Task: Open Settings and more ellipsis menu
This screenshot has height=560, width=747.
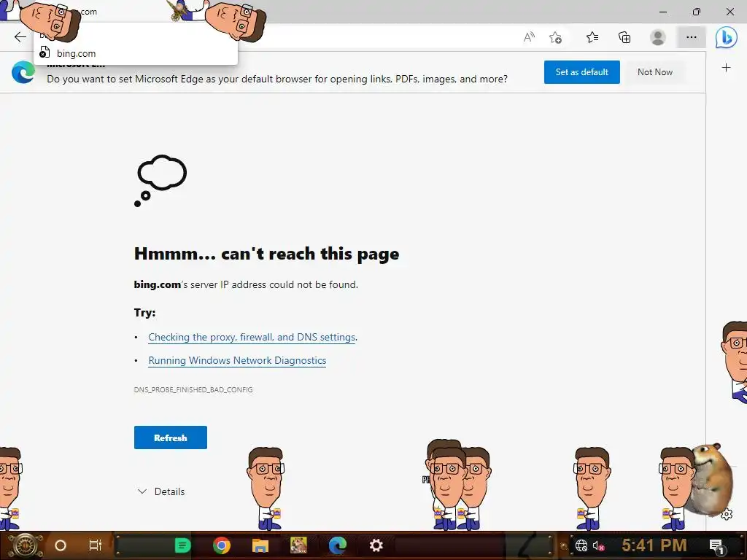Action: (692, 37)
